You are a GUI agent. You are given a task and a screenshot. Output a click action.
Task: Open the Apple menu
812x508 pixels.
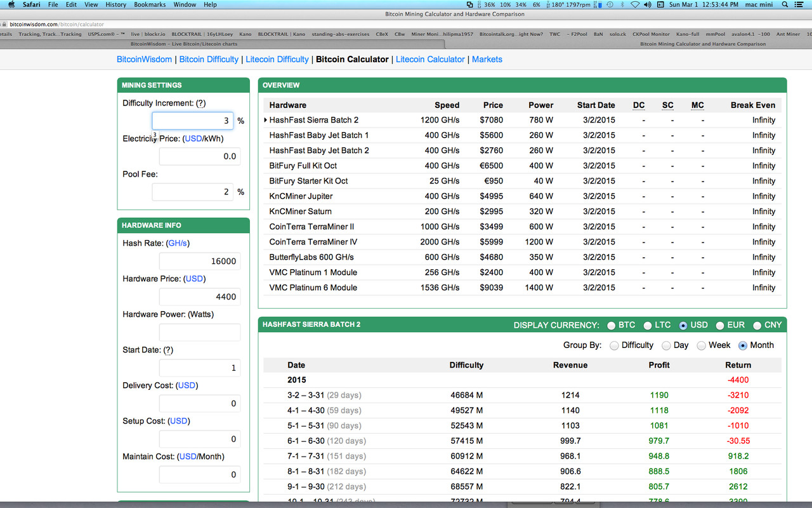pyautogui.click(x=11, y=4)
